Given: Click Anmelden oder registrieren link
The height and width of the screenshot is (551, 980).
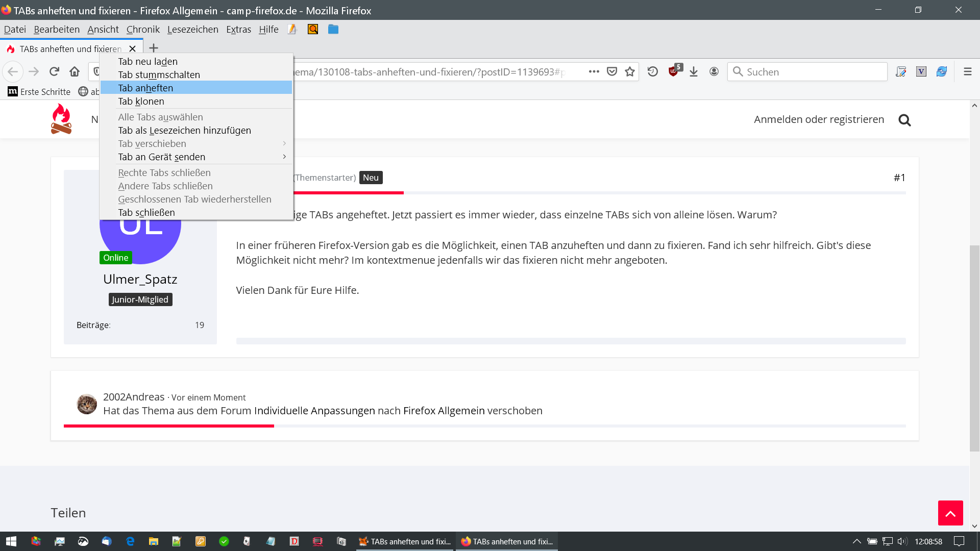Looking at the screenshot, I should coord(819,119).
